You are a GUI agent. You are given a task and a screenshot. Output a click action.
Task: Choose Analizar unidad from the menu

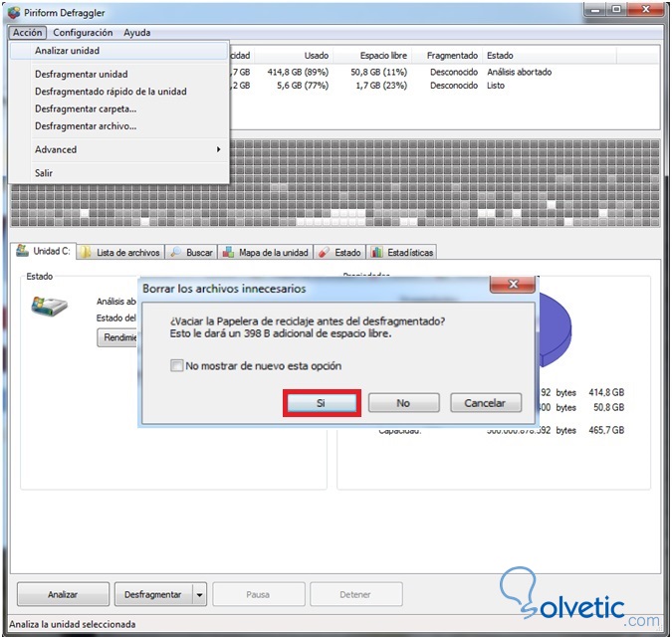118,51
